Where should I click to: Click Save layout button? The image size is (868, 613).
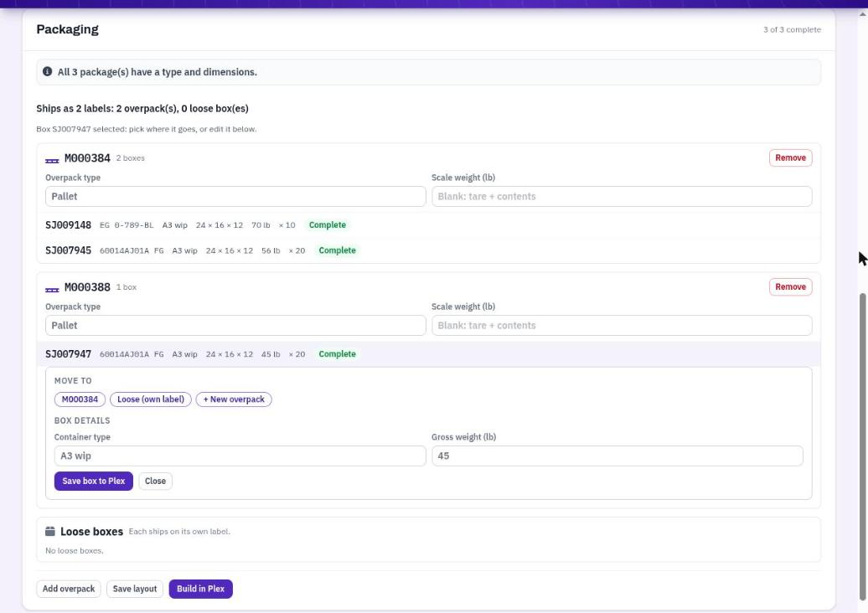pos(135,589)
